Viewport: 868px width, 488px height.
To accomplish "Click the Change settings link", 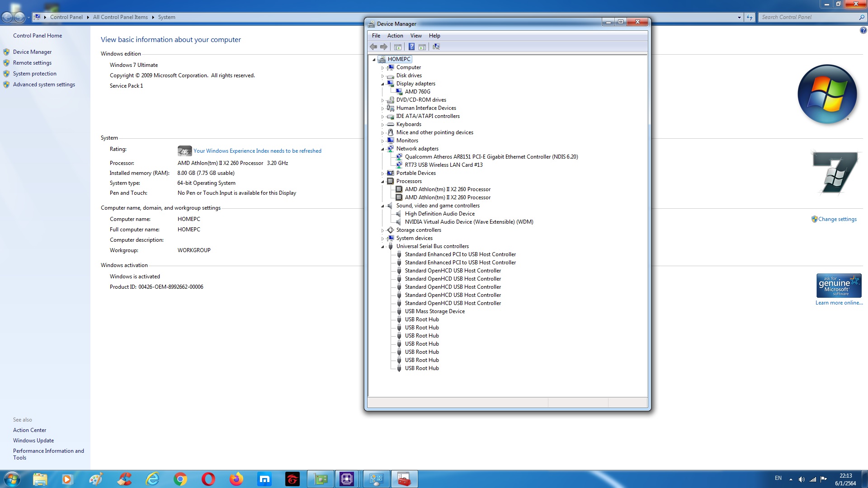I will [x=837, y=219].
